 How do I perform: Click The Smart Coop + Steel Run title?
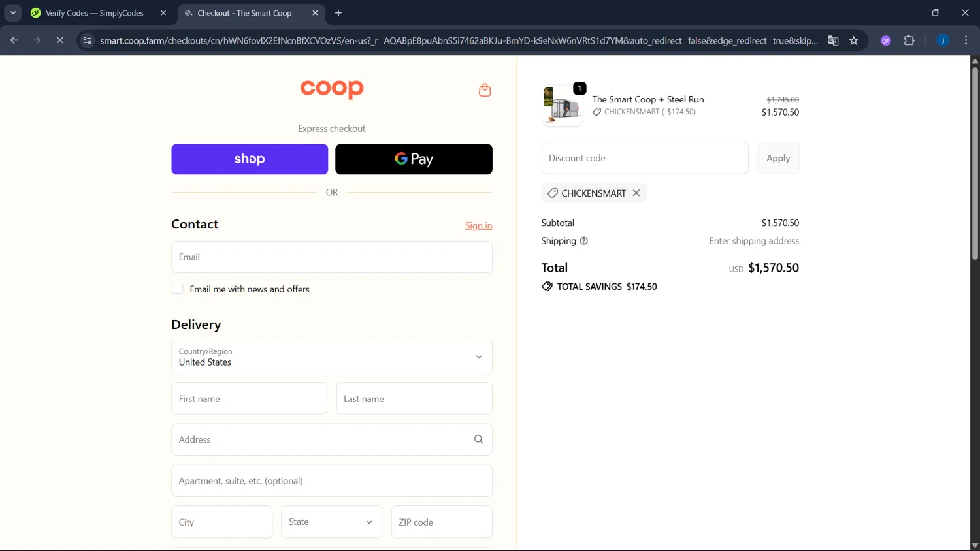[x=648, y=99]
